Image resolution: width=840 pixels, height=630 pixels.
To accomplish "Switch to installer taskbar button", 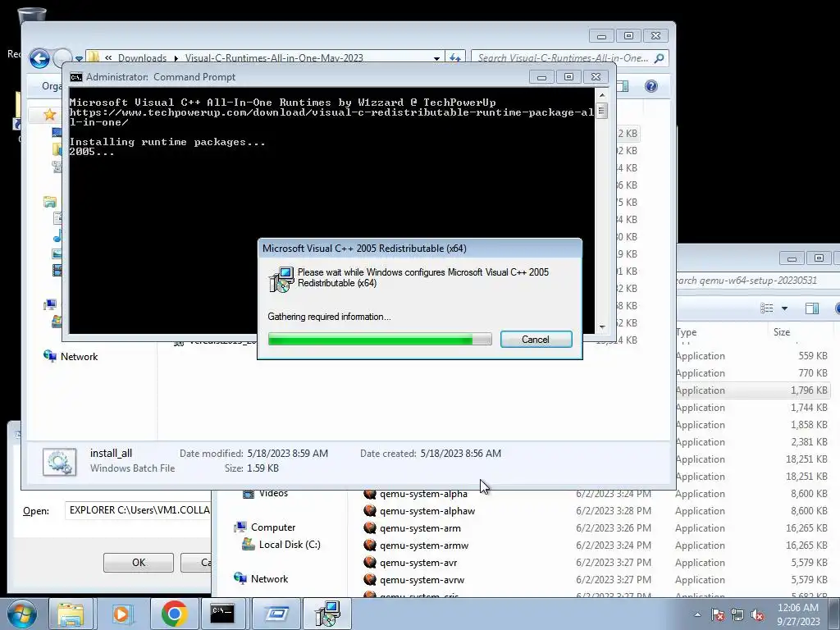I will (x=327, y=614).
